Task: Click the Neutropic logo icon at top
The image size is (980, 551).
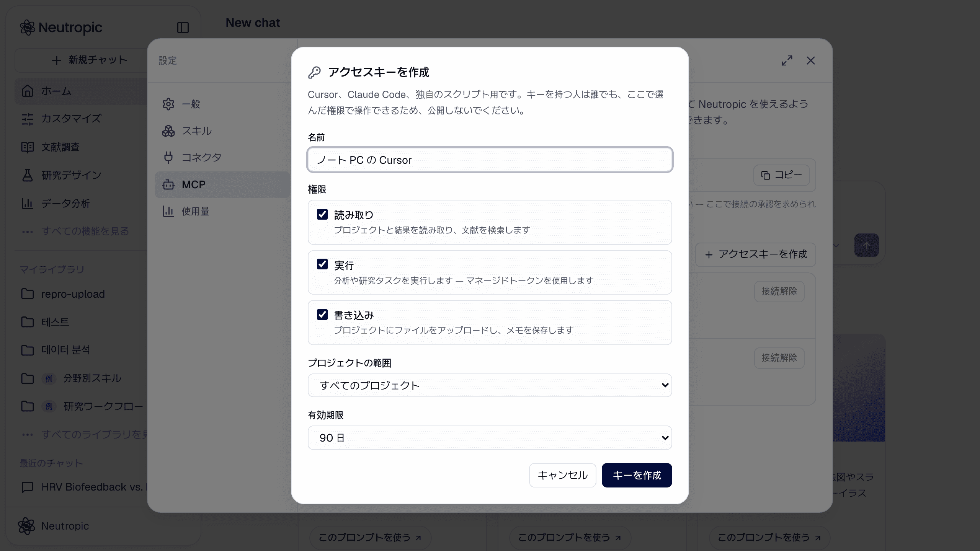Action: pos(28,28)
